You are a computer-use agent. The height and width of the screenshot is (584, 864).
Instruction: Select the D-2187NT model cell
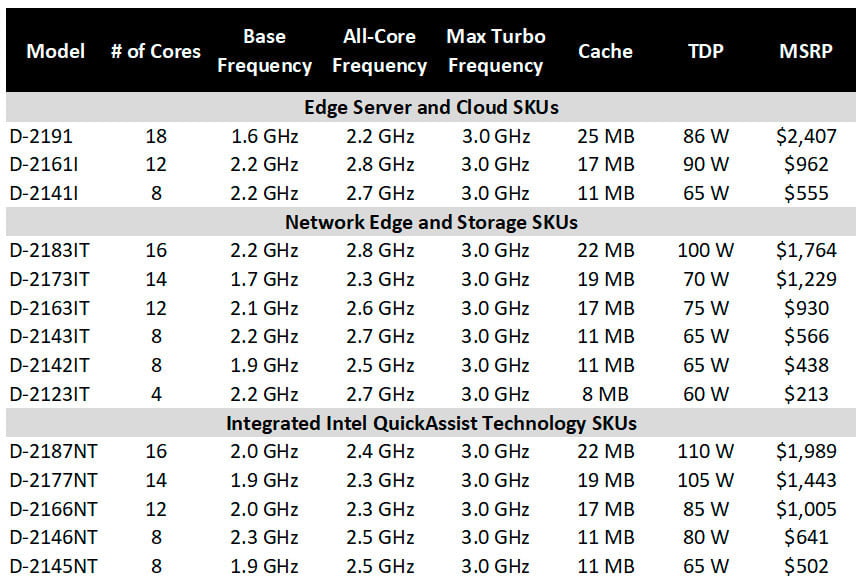click(52, 452)
